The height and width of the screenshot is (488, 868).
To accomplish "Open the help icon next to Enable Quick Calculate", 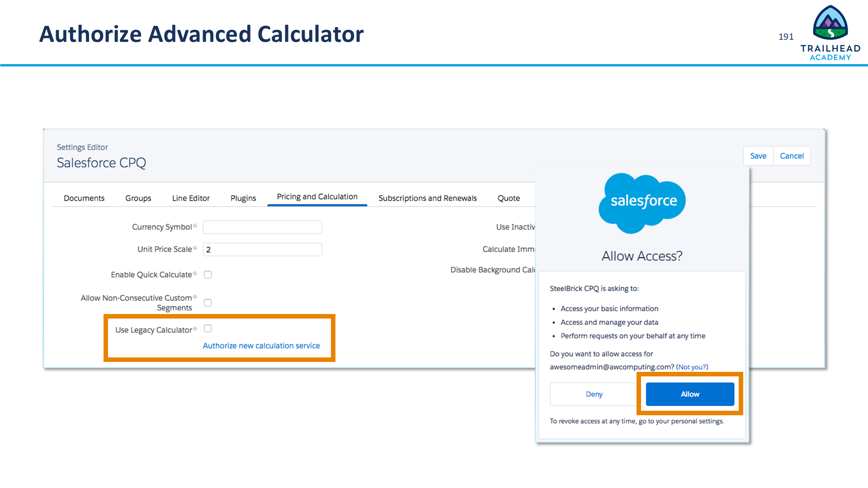I will pos(195,273).
